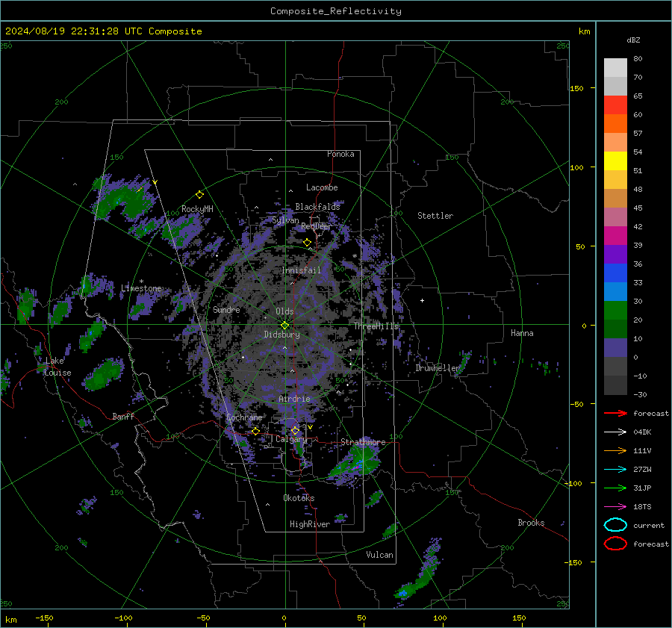
Task: Click the Calgary city label
Action: click(291, 439)
